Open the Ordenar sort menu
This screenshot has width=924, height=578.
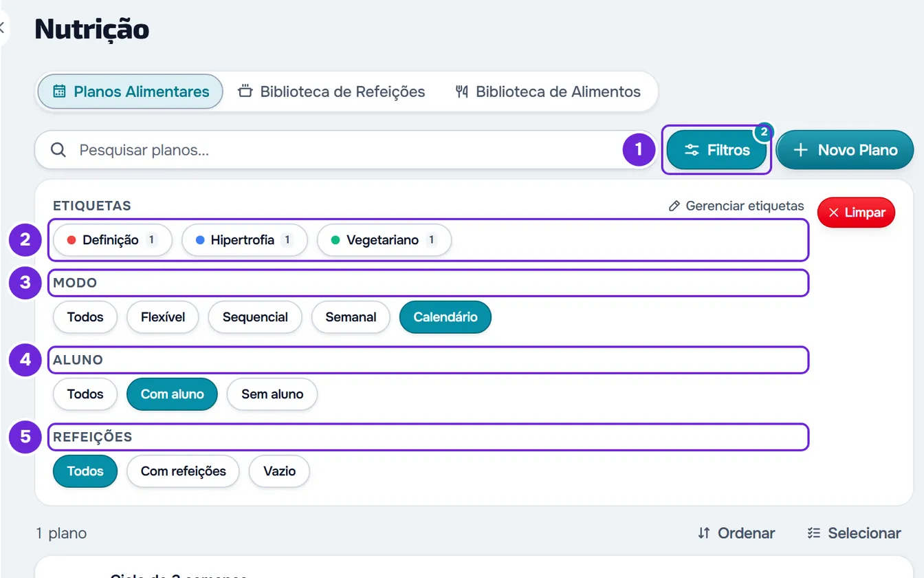point(736,533)
